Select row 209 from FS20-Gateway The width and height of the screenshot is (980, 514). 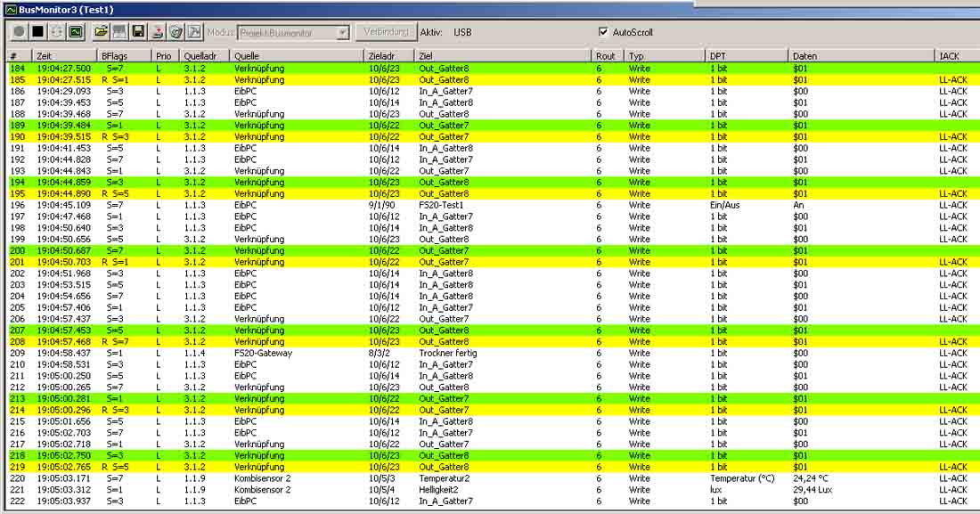267,353
